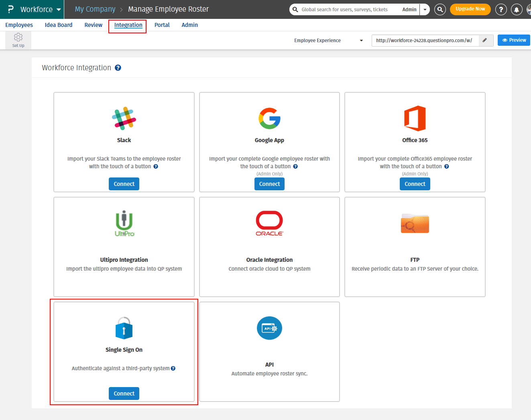Click the UltiPro logo icon
The height and width of the screenshot is (420, 531).
pos(124,223)
